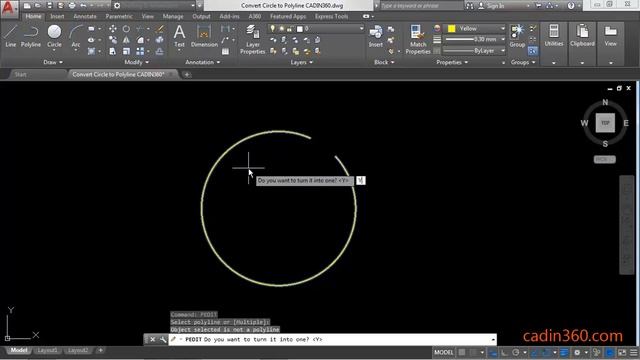This screenshot has height=360, width=640.
Task: Expand the Annotation panel
Action: point(202,62)
